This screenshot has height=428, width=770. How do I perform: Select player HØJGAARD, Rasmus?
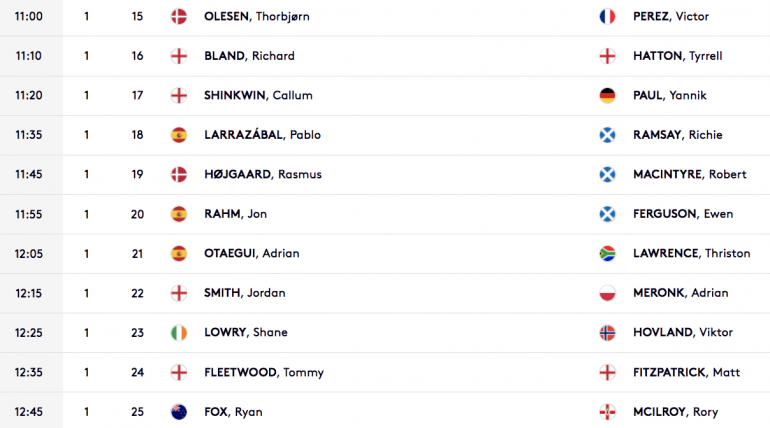tap(263, 174)
